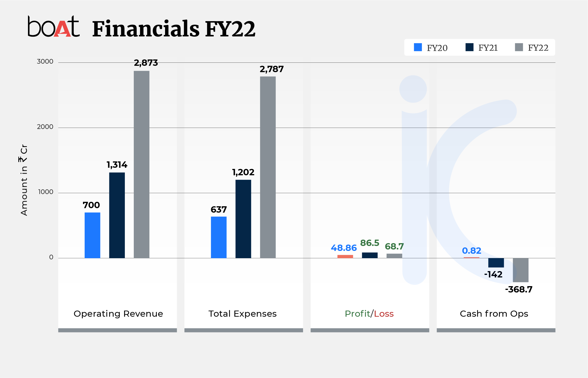Screen dimensions: 588x378
Task: Click the 48.86 profit value label
Action: 344,248
